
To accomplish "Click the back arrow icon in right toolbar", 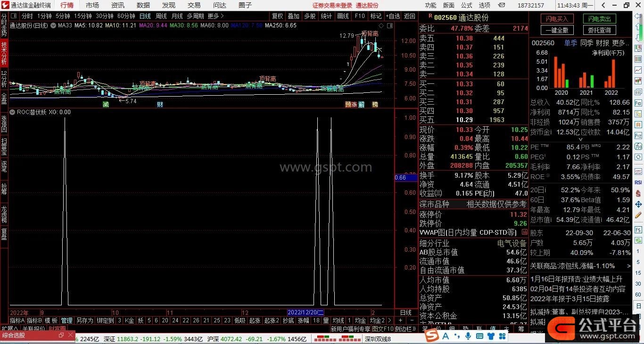I will point(638,17).
